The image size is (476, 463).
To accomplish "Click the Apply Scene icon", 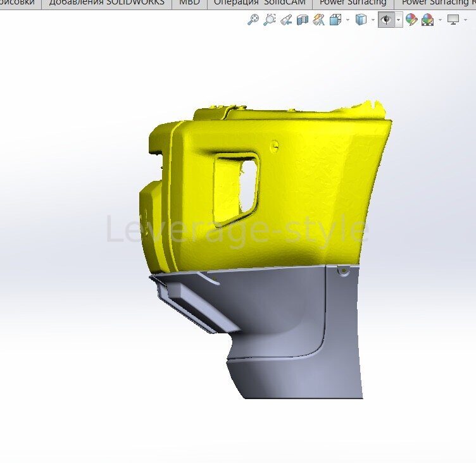I will click(x=427, y=20).
